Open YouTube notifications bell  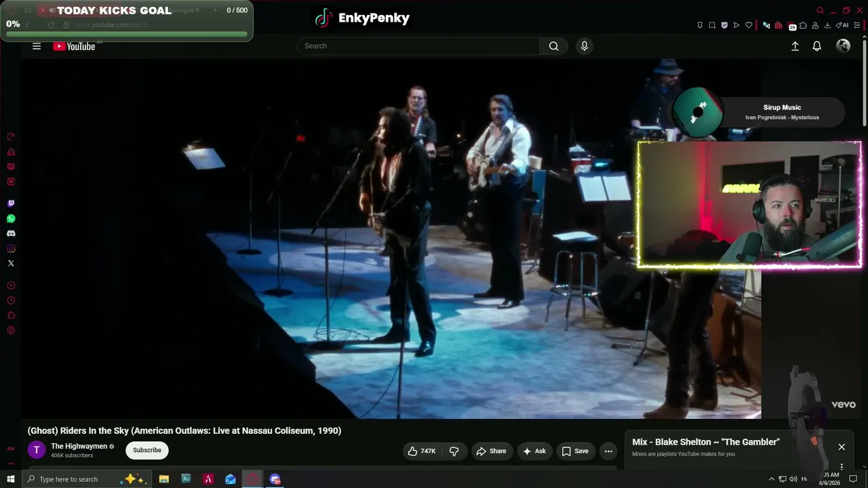pyautogui.click(x=817, y=46)
